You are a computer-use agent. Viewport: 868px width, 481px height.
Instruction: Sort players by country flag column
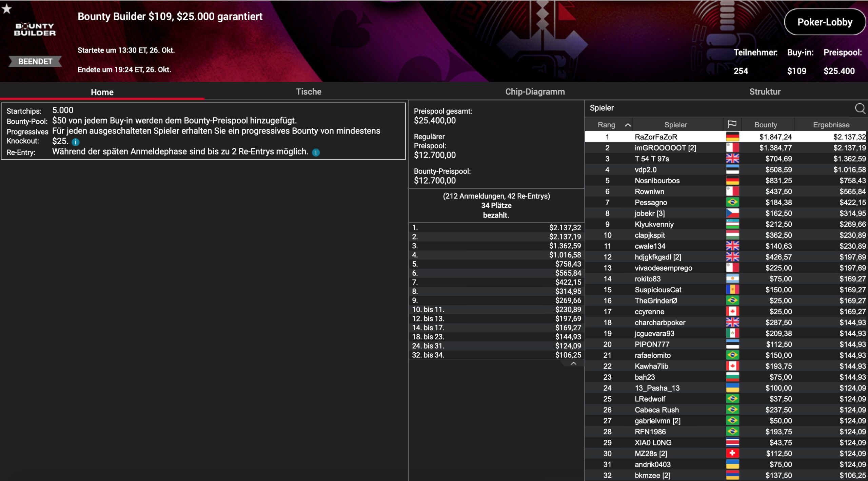pyautogui.click(x=732, y=124)
